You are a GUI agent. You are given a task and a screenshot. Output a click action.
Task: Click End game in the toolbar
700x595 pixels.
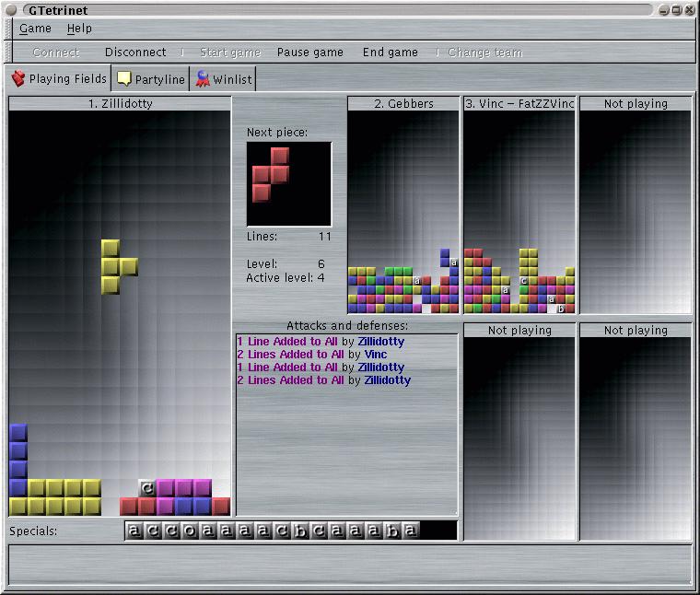tap(390, 52)
